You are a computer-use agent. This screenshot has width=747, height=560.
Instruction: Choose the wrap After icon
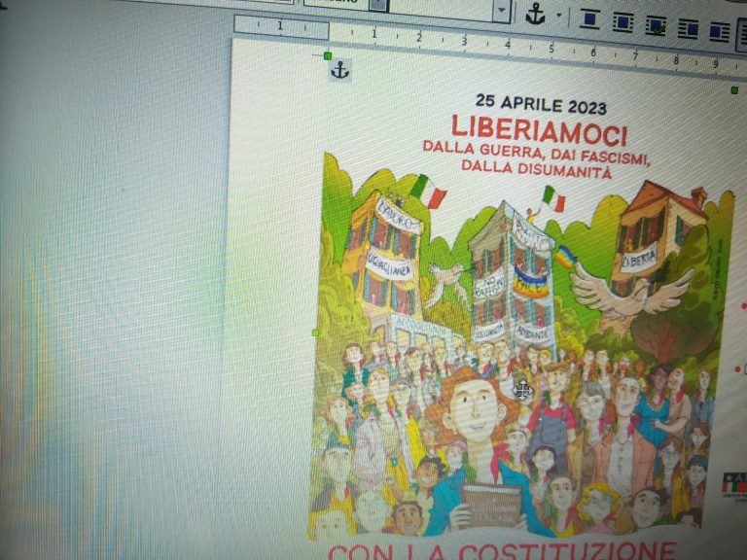719,32
